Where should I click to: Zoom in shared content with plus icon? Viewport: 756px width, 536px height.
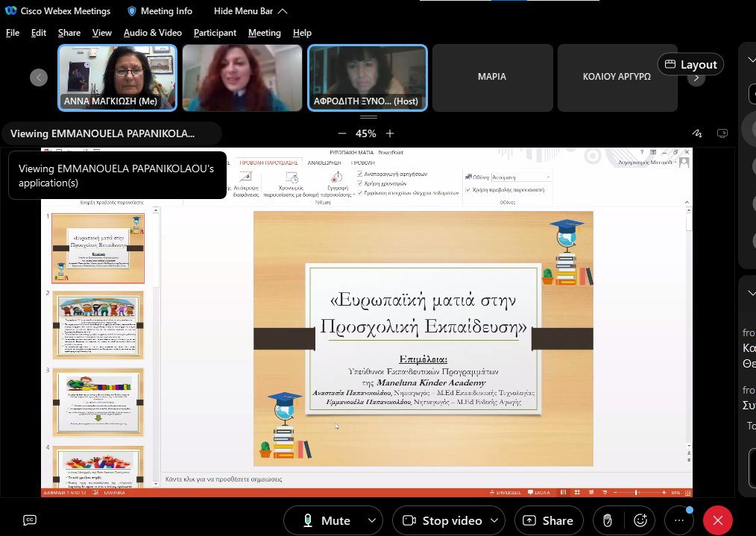coord(390,134)
